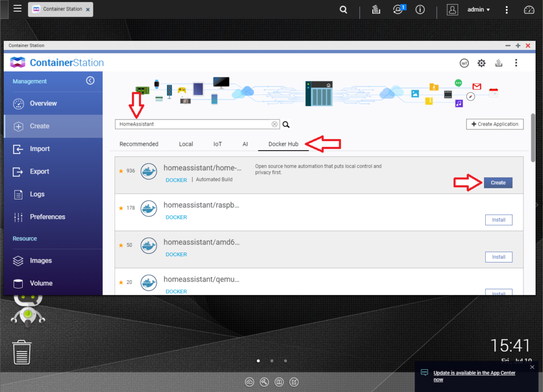Viewport: 543px width, 392px height.
Task: Open Export in the sidebar
Action: point(54,171)
